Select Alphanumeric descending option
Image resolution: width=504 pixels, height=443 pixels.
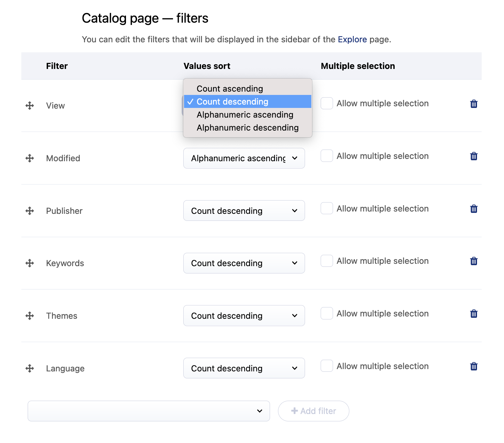point(247,128)
